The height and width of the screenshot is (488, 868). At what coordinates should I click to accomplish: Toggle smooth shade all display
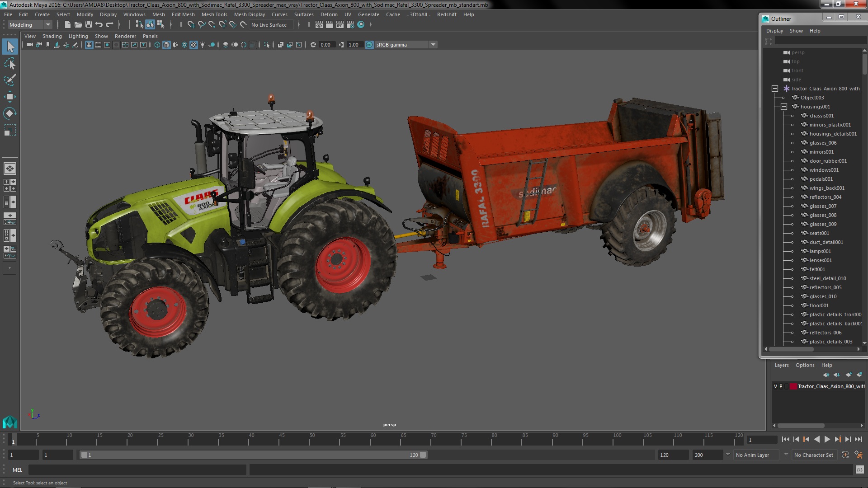click(166, 45)
